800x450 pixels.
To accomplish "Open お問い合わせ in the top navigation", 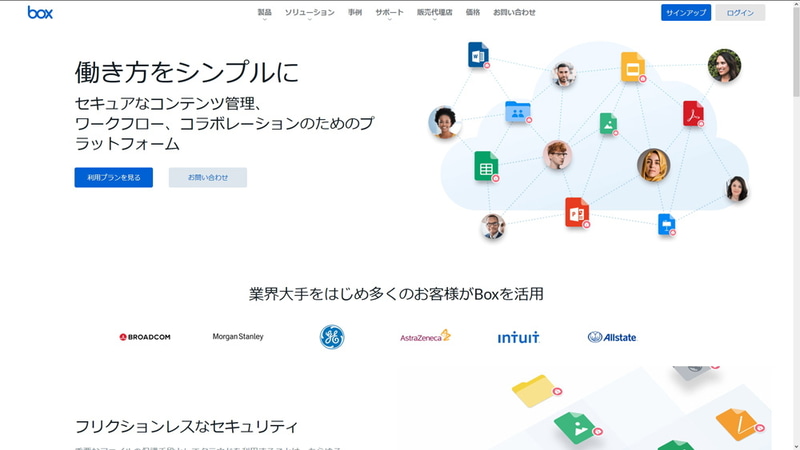I will click(x=514, y=12).
